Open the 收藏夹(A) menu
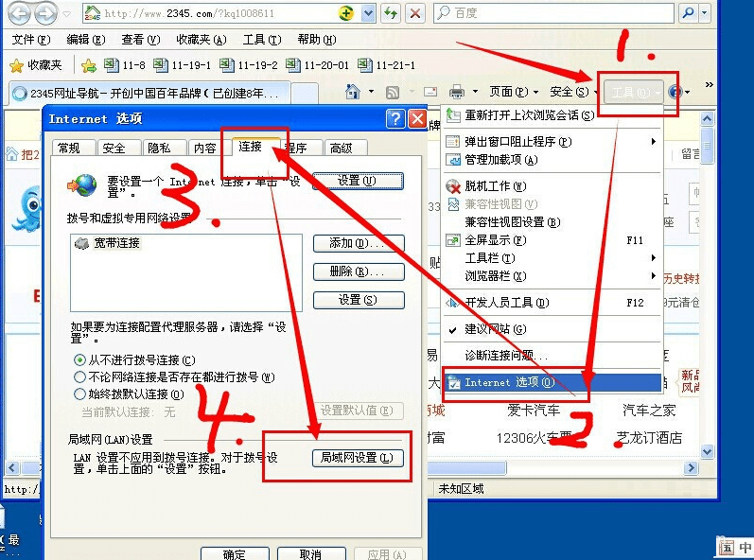The width and height of the screenshot is (754, 560). [x=201, y=40]
